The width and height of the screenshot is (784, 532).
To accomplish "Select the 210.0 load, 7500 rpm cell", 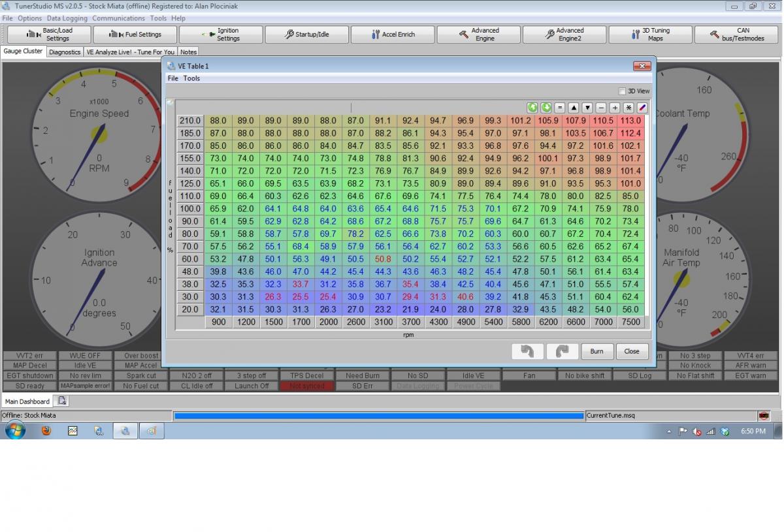I will click(630, 121).
